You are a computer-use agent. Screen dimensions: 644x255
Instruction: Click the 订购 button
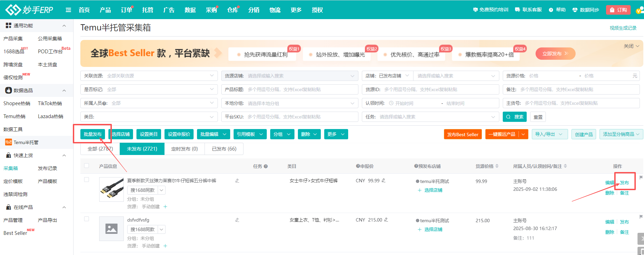(618, 10)
